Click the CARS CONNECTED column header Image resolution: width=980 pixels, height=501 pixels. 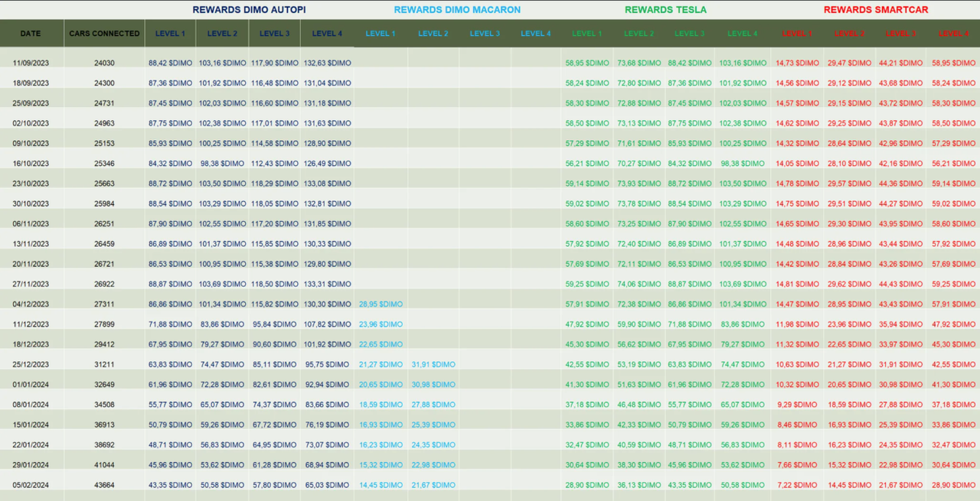(104, 34)
